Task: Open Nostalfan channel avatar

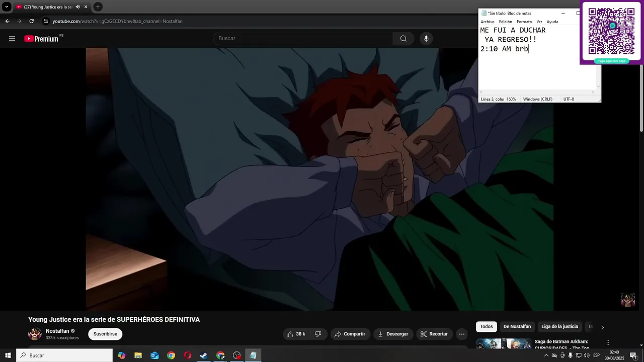Action: pos(35,334)
